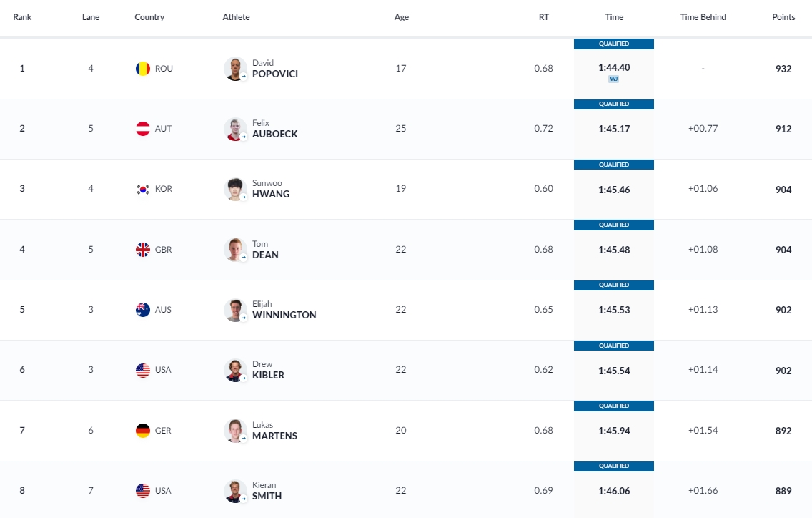Click the Germany flag icon
The image size is (812, 518).
143,431
